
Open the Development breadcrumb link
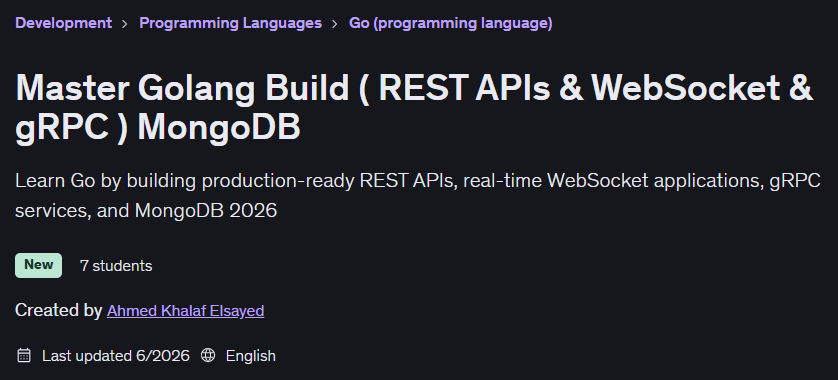64,23
